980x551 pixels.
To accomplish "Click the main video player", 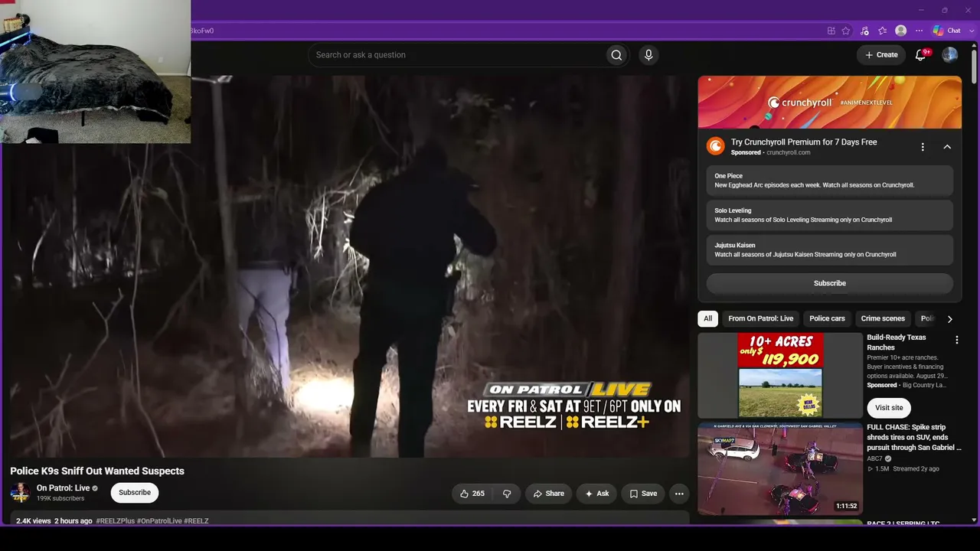I will click(349, 266).
